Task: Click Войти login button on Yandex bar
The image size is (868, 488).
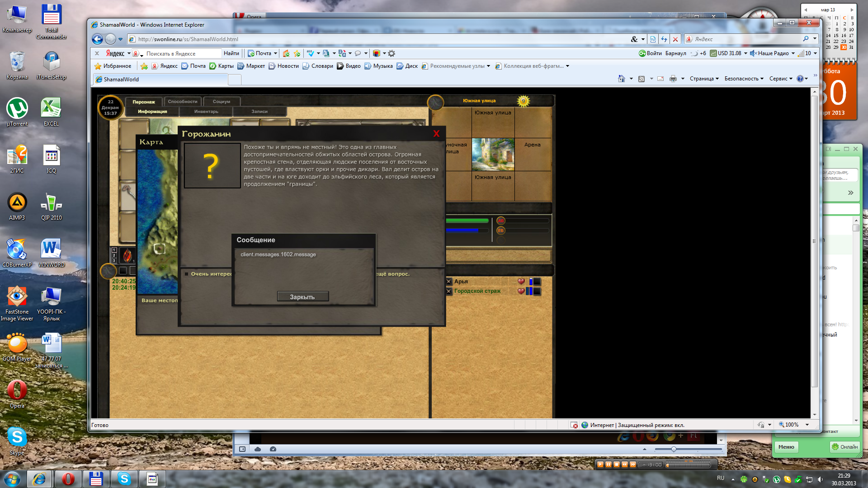Action: tap(650, 53)
